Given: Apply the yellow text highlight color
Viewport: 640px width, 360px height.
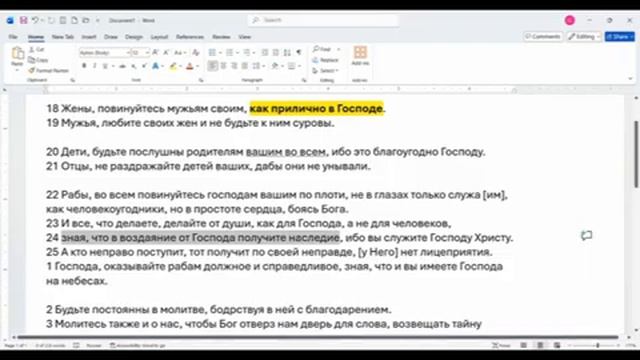Looking at the screenshot, I should [173, 66].
